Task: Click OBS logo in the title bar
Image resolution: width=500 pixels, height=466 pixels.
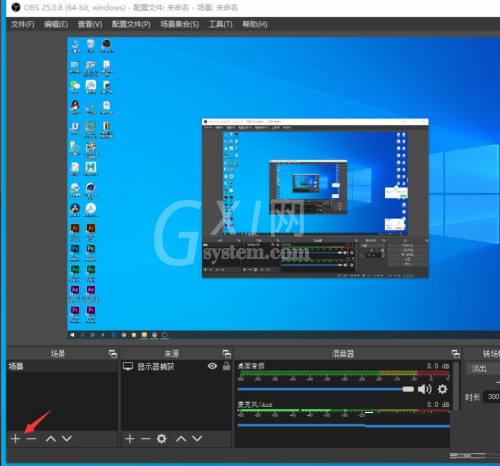Action: (16, 7)
